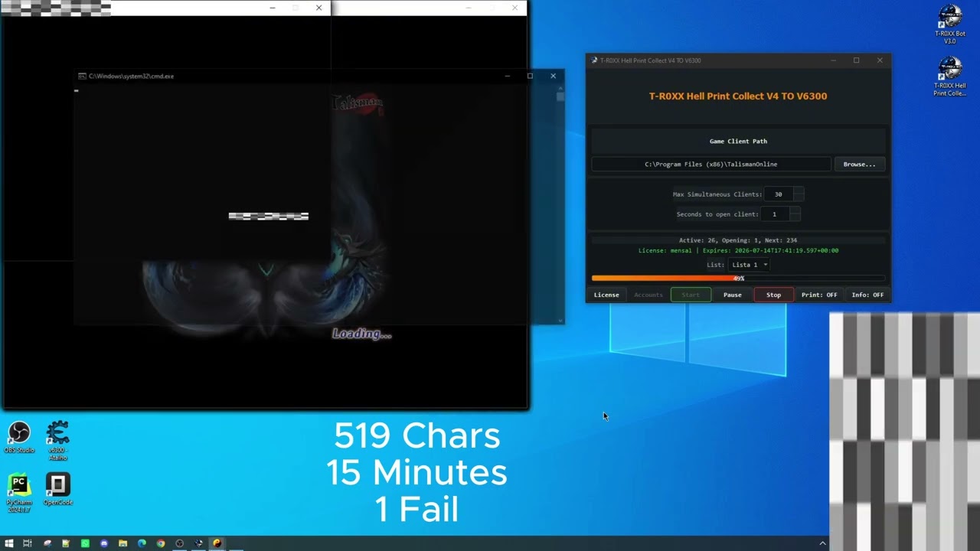
Task: Launch Microsoft Edge from the taskbar
Action: pyautogui.click(x=142, y=543)
